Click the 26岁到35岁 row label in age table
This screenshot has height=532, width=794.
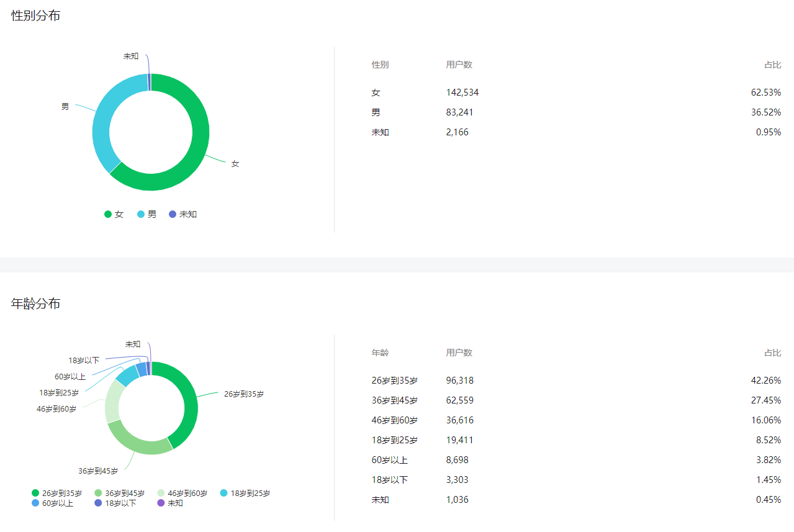[395, 381]
